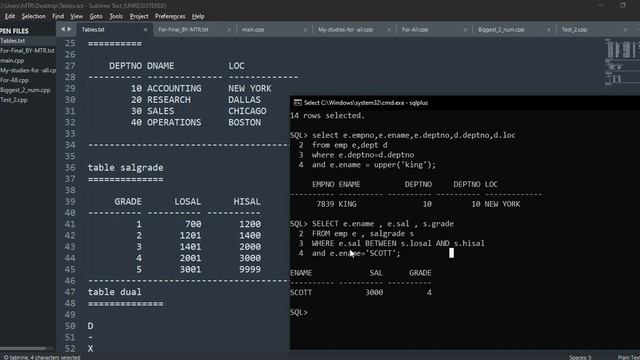Click the Spaces indentation setting in status bar
The width and height of the screenshot is (640, 360).
[580, 357]
